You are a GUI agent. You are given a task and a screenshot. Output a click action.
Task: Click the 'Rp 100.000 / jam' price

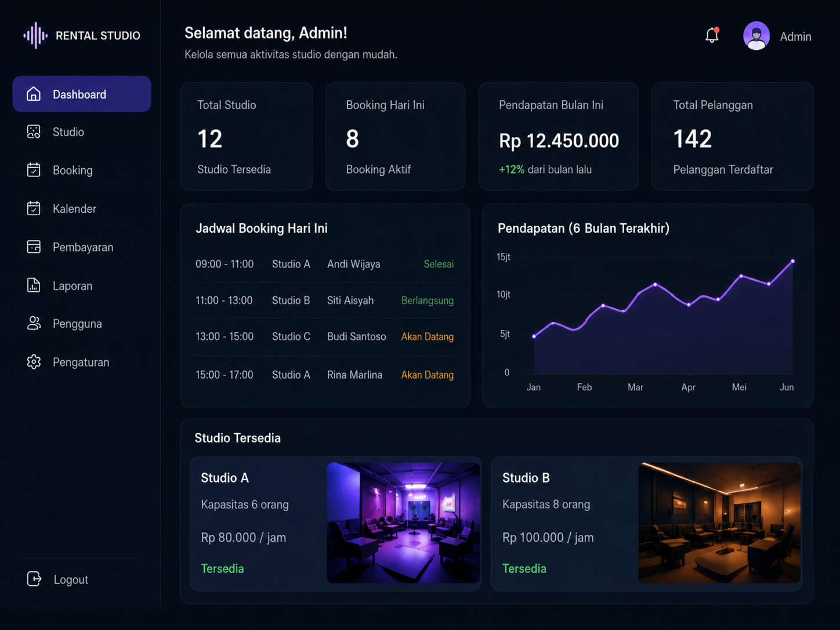click(x=548, y=538)
